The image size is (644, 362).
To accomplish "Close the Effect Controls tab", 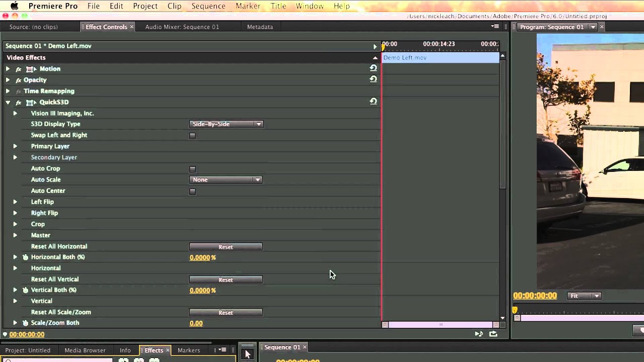I will pos(132,27).
